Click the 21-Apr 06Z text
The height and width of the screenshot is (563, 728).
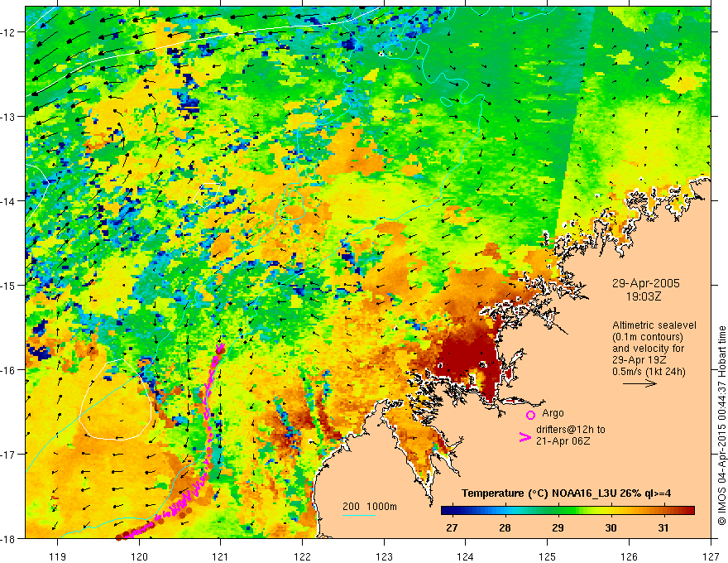click(563, 441)
